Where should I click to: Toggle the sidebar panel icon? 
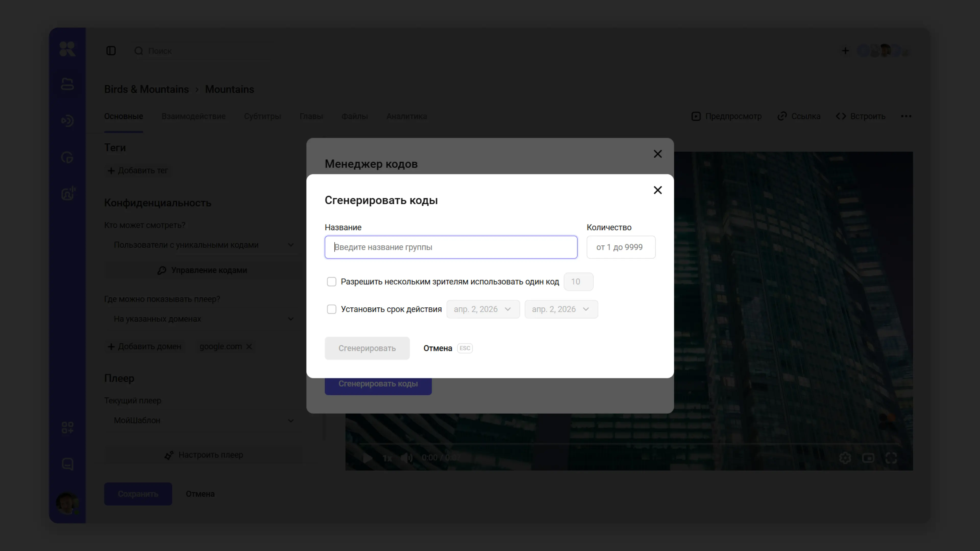pyautogui.click(x=111, y=51)
